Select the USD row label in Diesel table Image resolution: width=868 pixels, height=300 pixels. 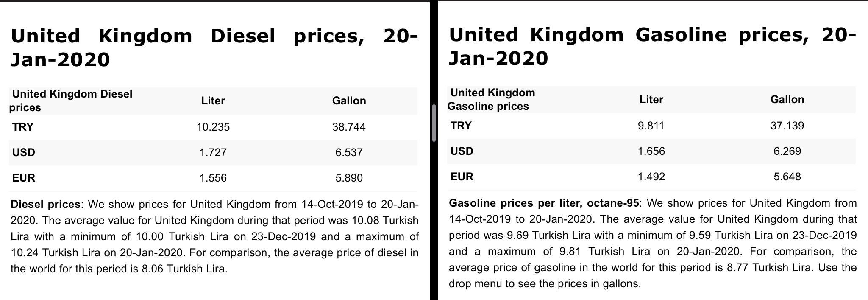(24, 152)
